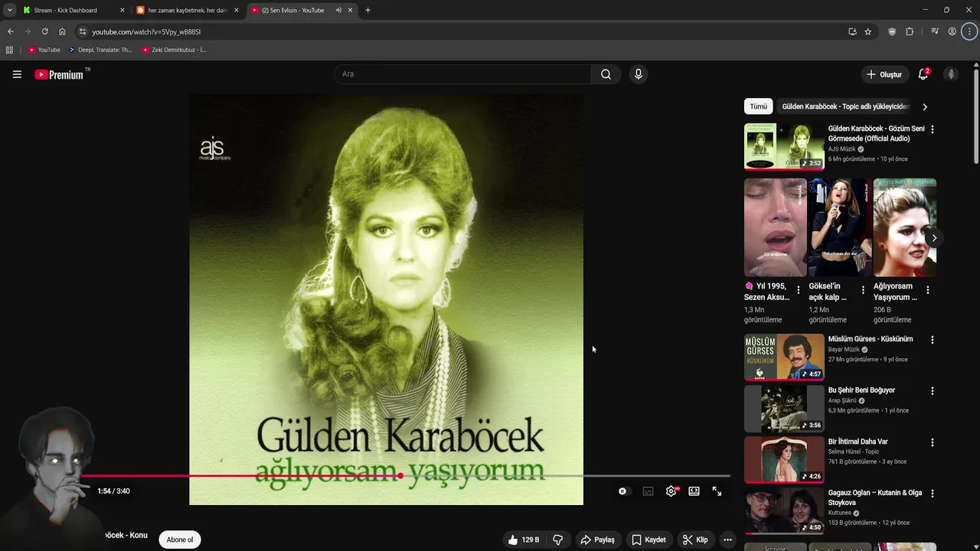The height and width of the screenshot is (551, 980).
Task: Select the Tümü filter chip
Action: pyautogui.click(x=758, y=106)
